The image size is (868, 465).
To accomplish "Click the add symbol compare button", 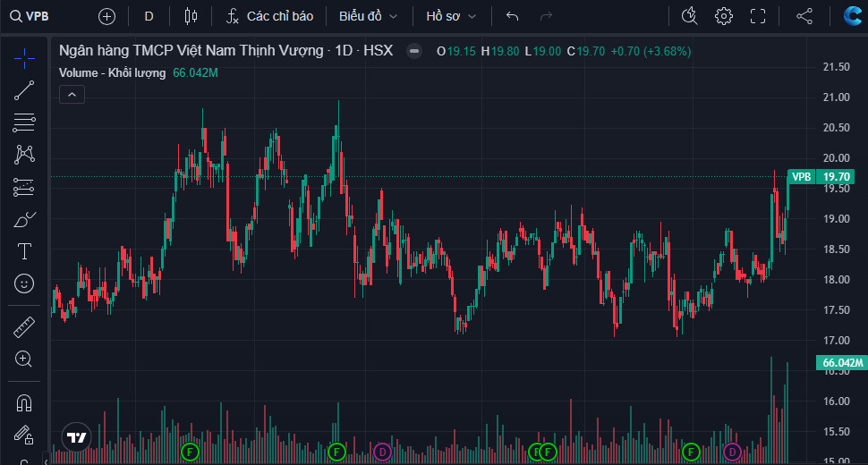I will pyautogui.click(x=106, y=16).
